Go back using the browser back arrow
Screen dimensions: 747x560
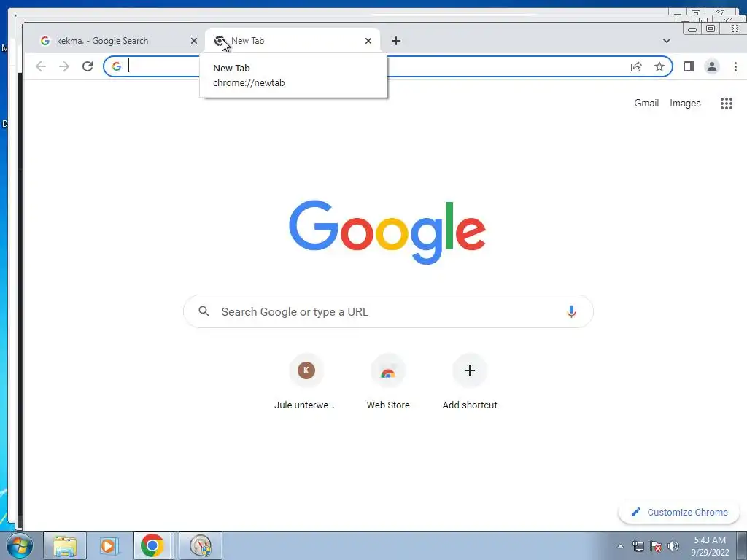tap(41, 66)
